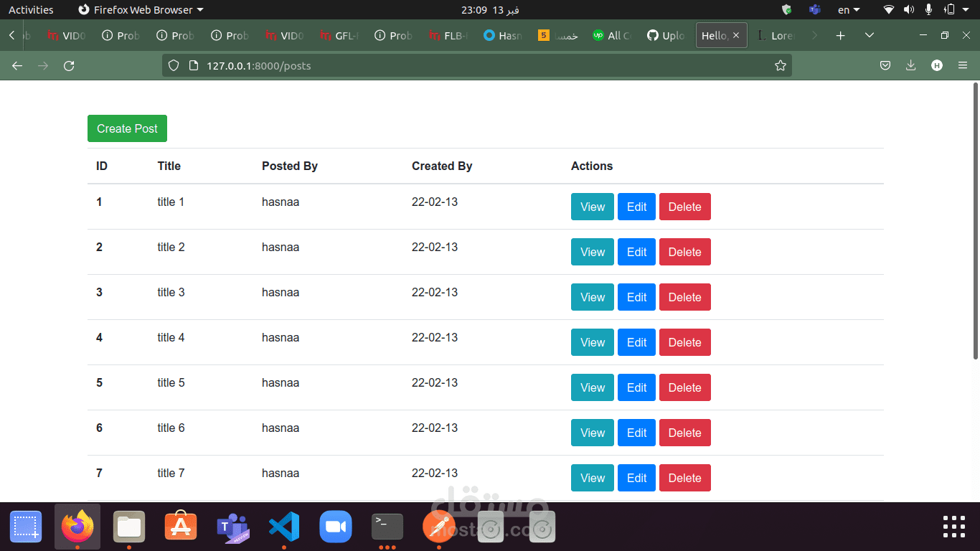
Task: Show applications grid
Action: tap(953, 527)
